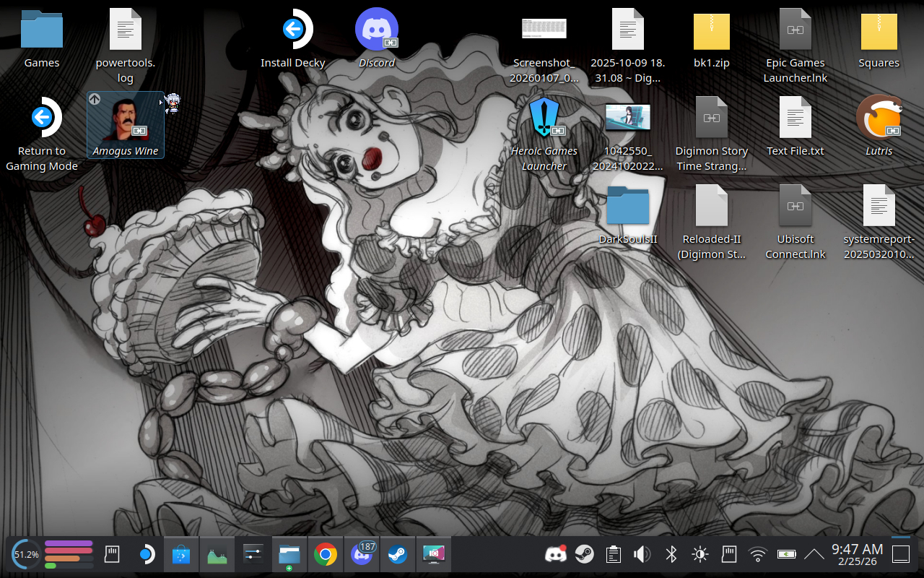Open System Settings from the taskbar
The height and width of the screenshot is (578, 924).
point(253,555)
